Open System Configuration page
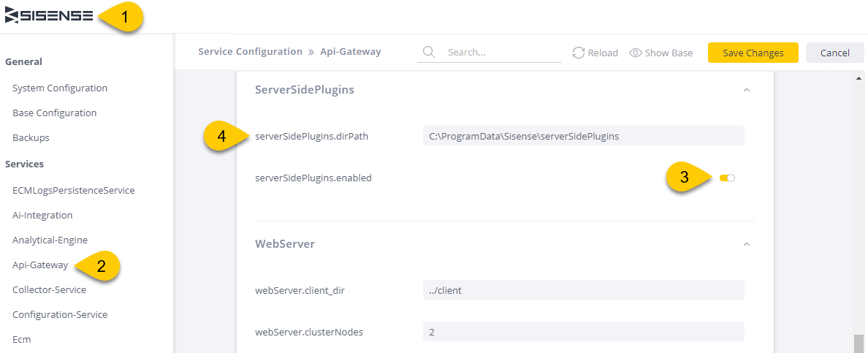This screenshot has width=868, height=353. point(60,88)
